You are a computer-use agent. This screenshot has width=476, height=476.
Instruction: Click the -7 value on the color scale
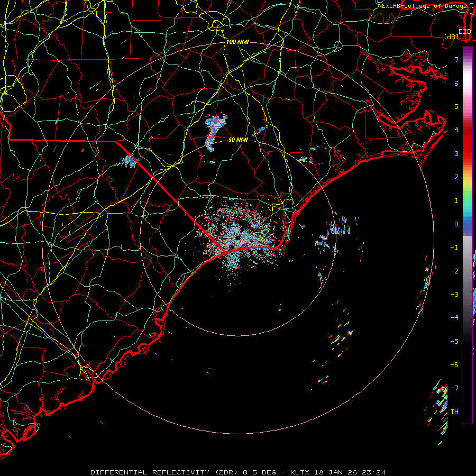point(454,388)
